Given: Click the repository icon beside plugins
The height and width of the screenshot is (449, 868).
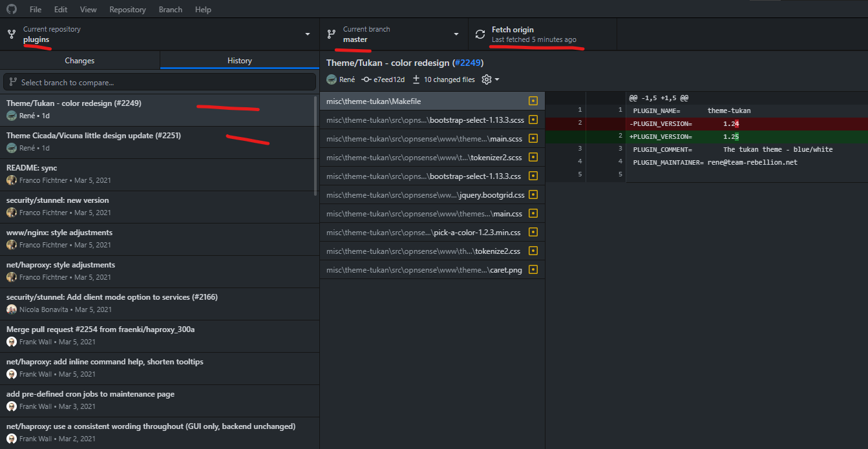Looking at the screenshot, I should (12, 34).
